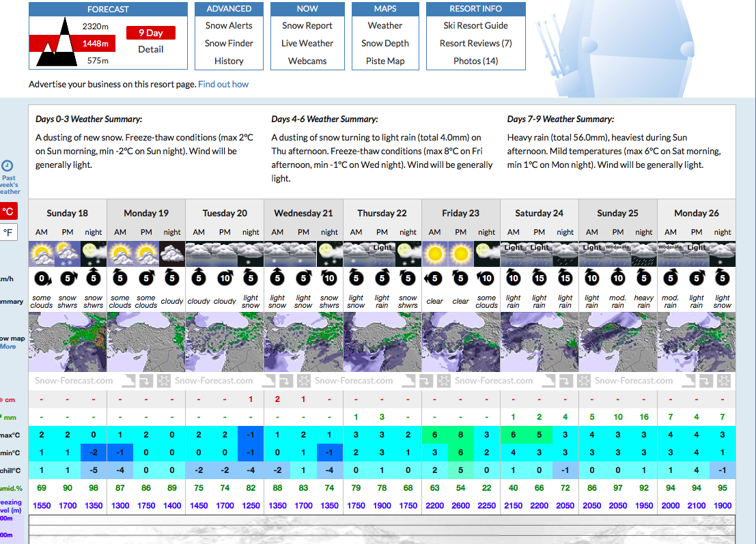
Task: Click the Sunday 18 night weather icon
Action: (94, 254)
